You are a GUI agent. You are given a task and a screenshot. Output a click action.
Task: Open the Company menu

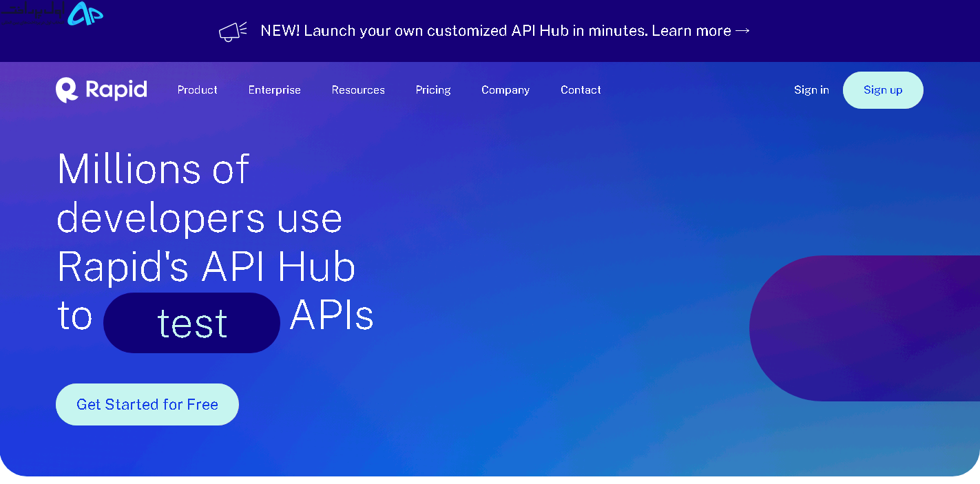[x=505, y=90]
